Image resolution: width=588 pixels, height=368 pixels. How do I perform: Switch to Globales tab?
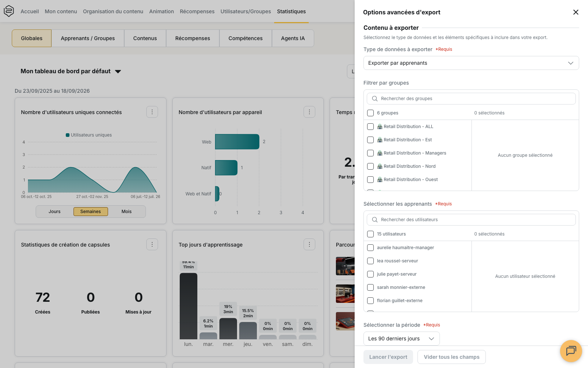(x=32, y=38)
